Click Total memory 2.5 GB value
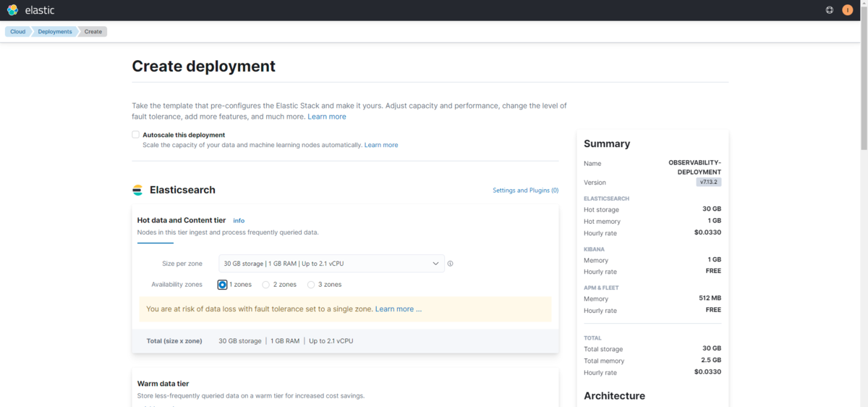The image size is (868, 407). tap(711, 360)
